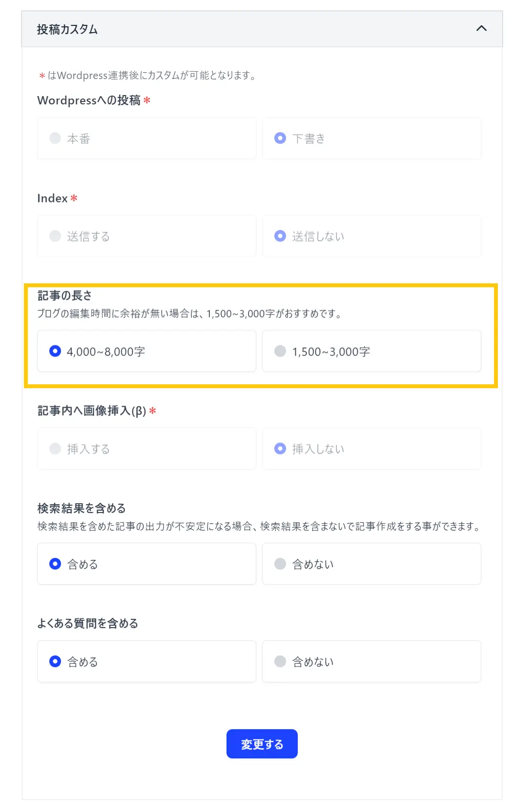Choose 含める for FAQ section
Image resolution: width=514 pixels, height=812 pixels.
tap(55, 662)
